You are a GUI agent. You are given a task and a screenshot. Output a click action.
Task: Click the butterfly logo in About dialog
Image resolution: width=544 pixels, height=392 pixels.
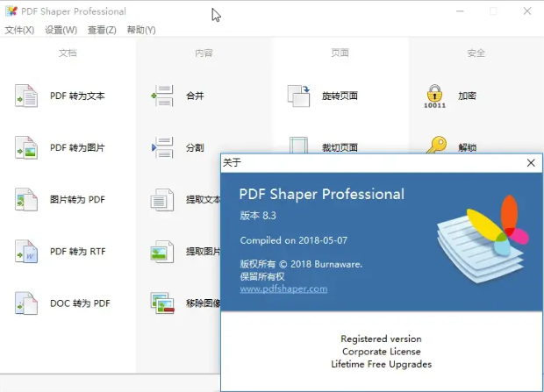coord(483,239)
